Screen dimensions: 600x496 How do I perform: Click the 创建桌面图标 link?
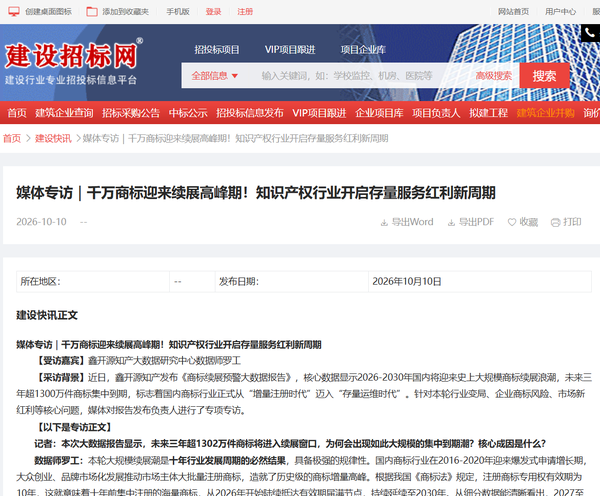(x=48, y=11)
